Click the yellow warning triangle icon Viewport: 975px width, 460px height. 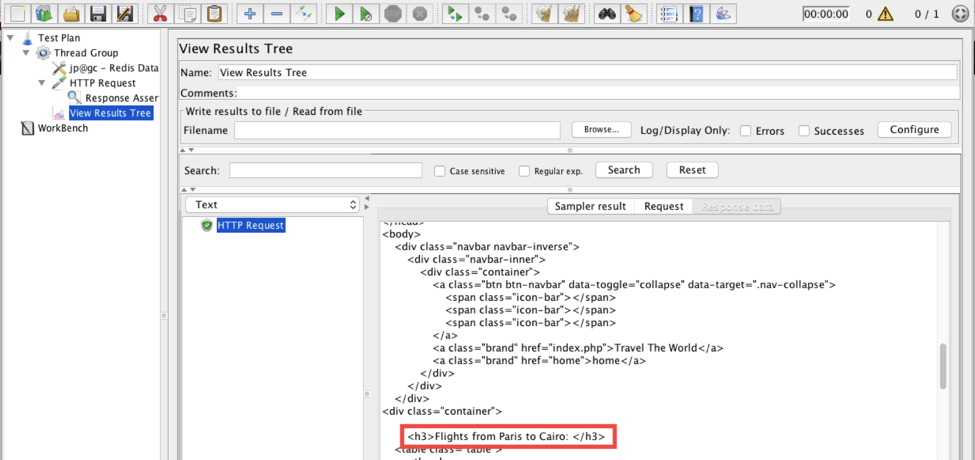coord(885,14)
